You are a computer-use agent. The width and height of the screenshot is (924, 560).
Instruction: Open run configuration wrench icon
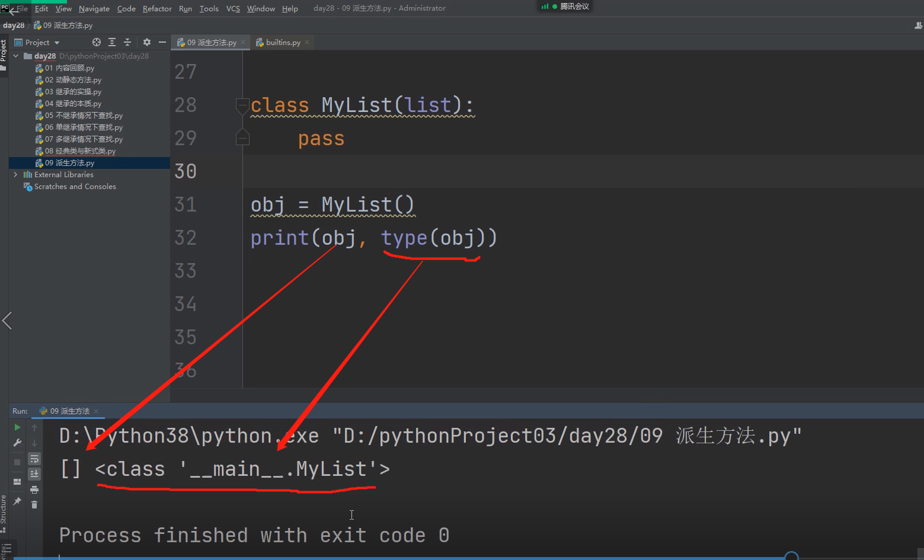(x=17, y=443)
